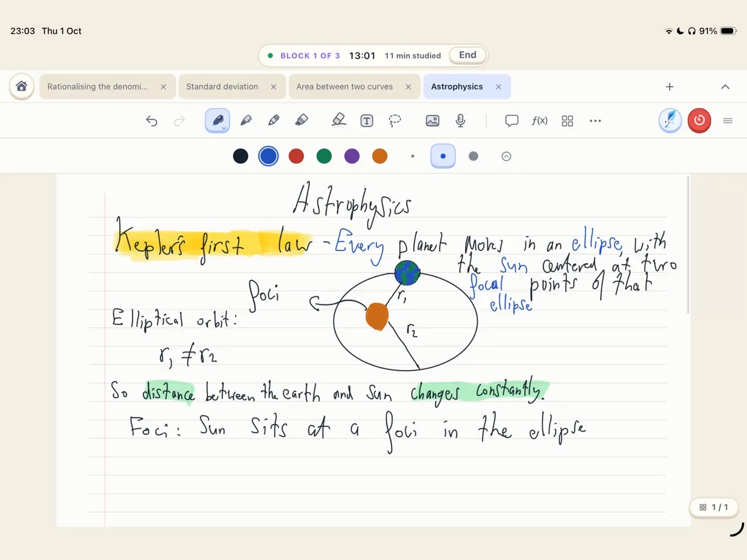747x560 pixels.
Task: Select the ballpoint pen tool
Action: click(x=246, y=121)
